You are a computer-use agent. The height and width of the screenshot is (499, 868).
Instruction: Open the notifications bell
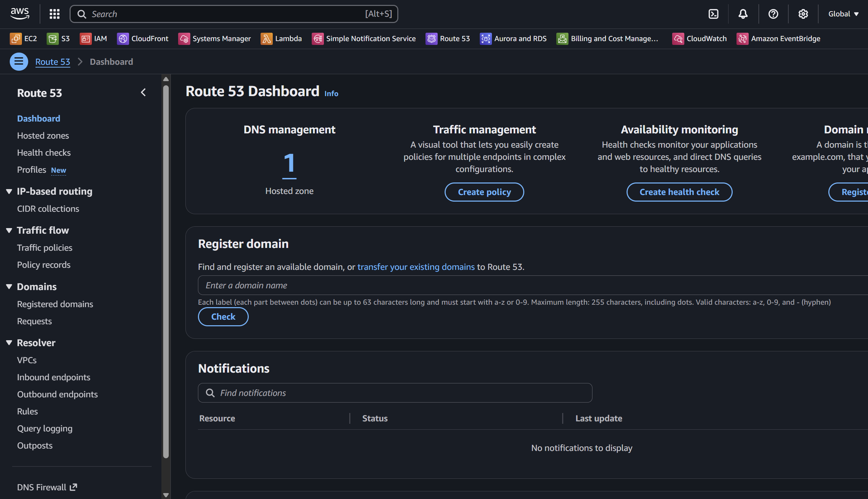point(743,14)
